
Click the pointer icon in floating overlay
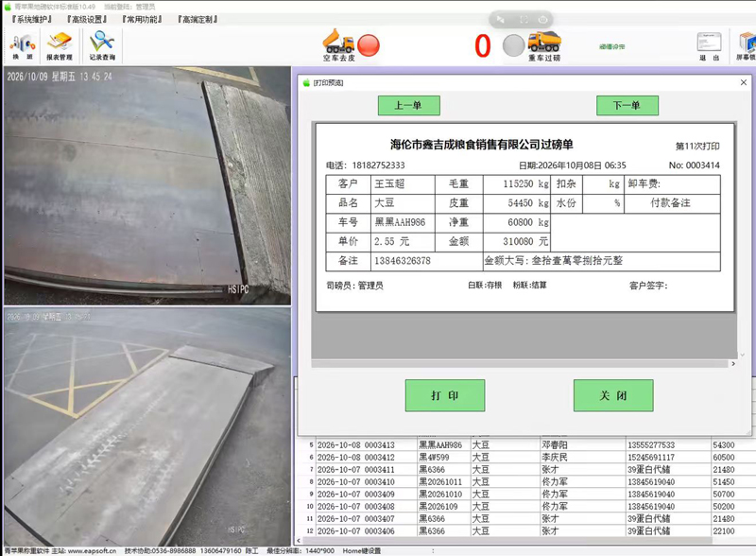(501, 20)
